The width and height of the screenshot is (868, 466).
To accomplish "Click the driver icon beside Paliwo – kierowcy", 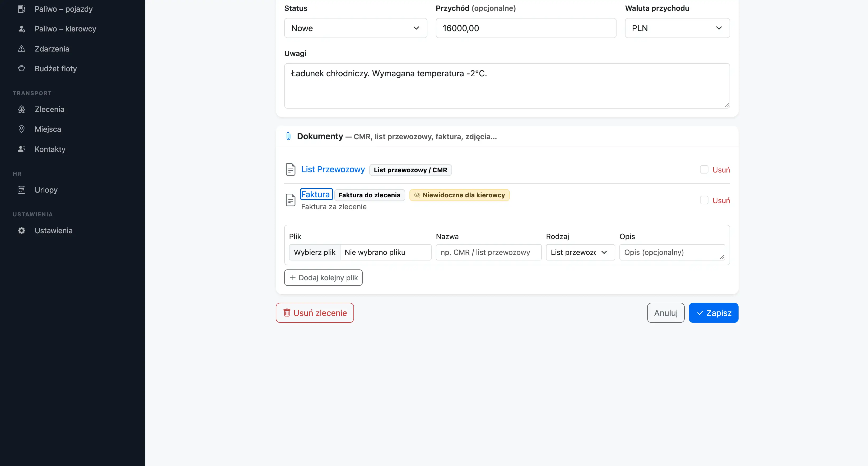I will pyautogui.click(x=22, y=29).
